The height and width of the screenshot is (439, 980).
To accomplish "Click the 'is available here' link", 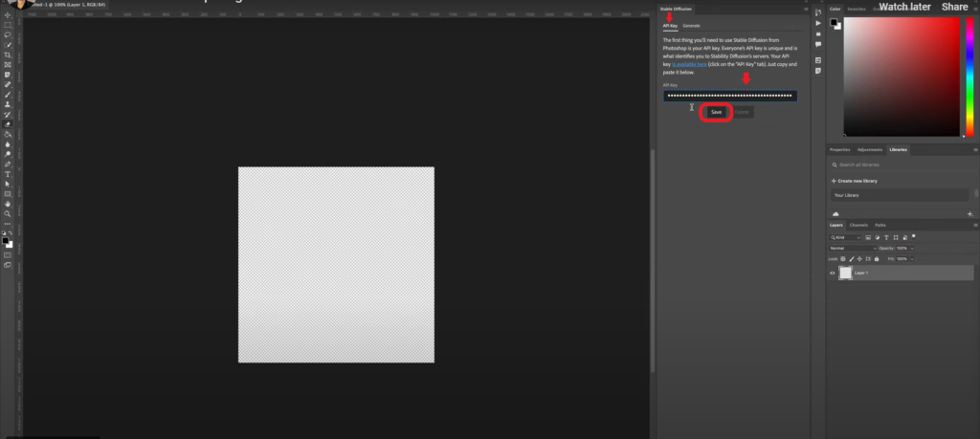I will (x=689, y=64).
